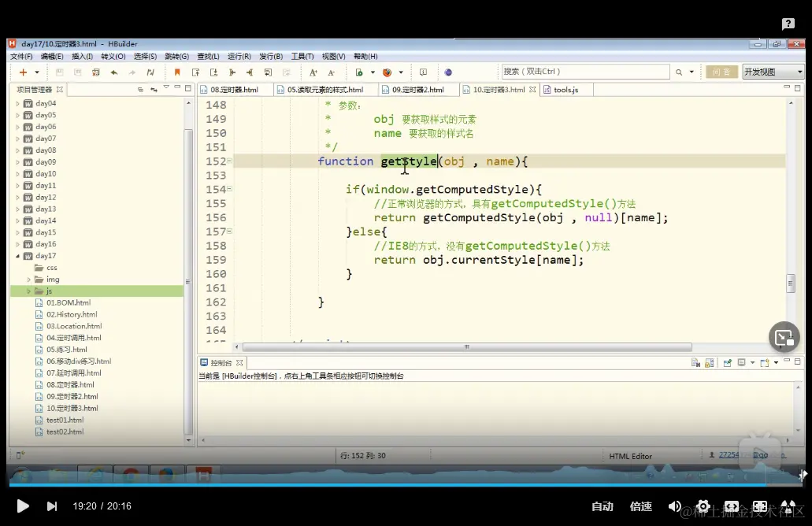The width and height of the screenshot is (812, 526).
Task: Mute the video with the volume icon
Action: [674, 506]
